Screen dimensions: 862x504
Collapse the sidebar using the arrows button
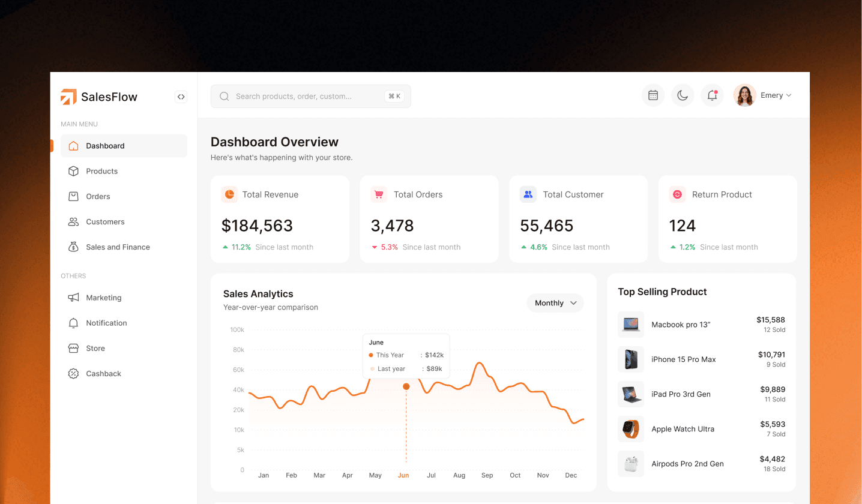pyautogui.click(x=181, y=97)
